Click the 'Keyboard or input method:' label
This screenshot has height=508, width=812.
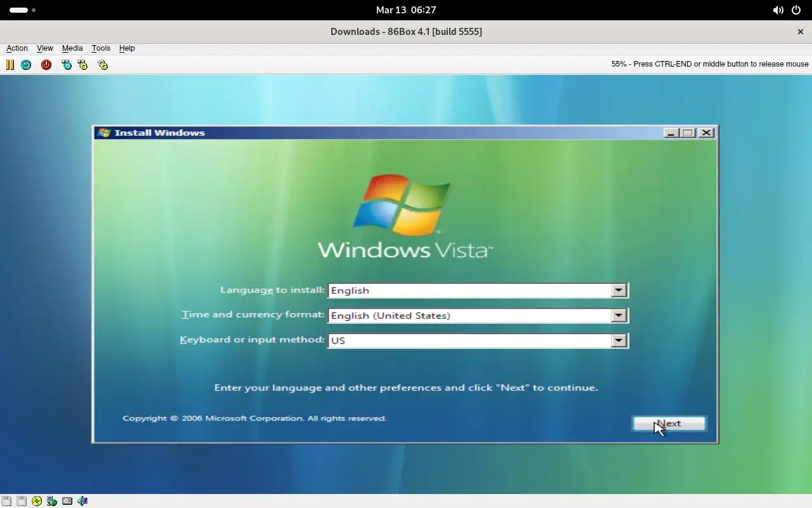click(x=252, y=340)
